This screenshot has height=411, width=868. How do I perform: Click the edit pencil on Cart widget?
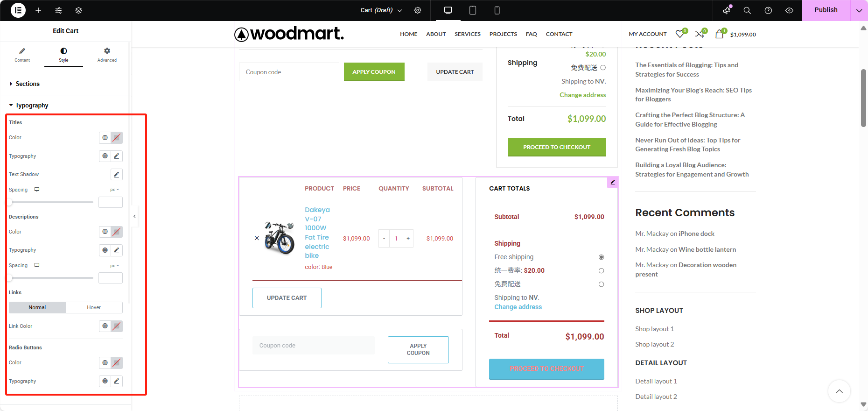pos(613,182)
